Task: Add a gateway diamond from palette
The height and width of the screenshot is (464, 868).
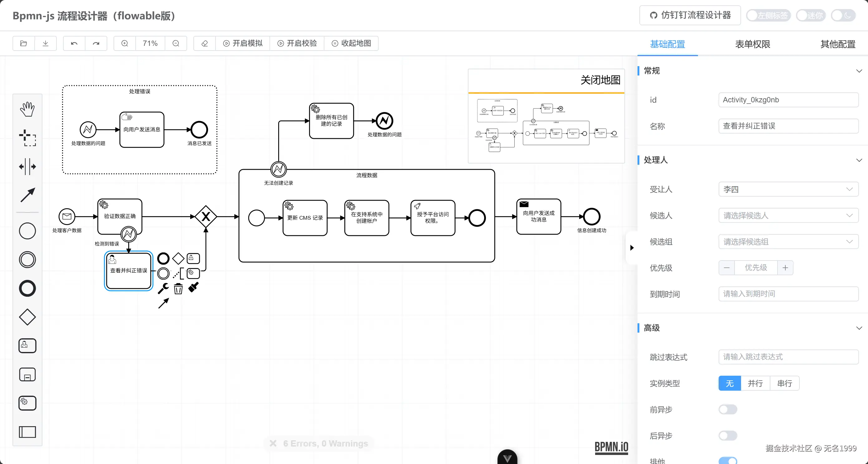Action: pos(27,317)
